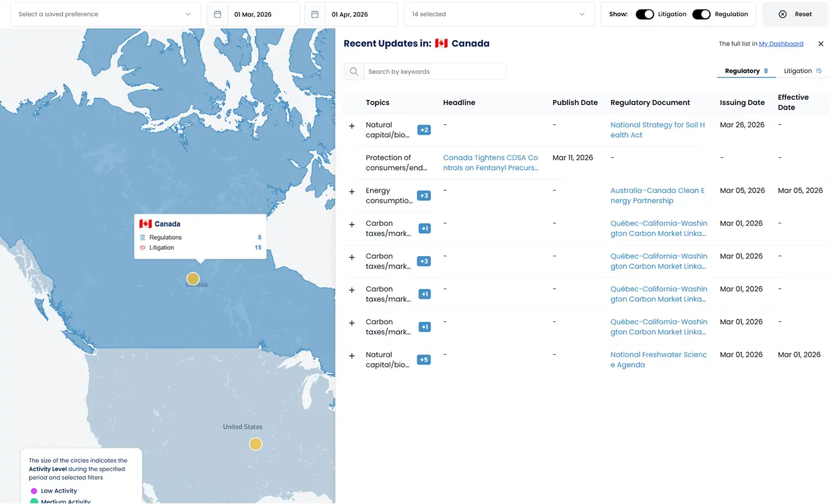This screenshot has width=836, height=504.
Task: Toggle the Regulation switch off
Action: (x=701, y=14)
